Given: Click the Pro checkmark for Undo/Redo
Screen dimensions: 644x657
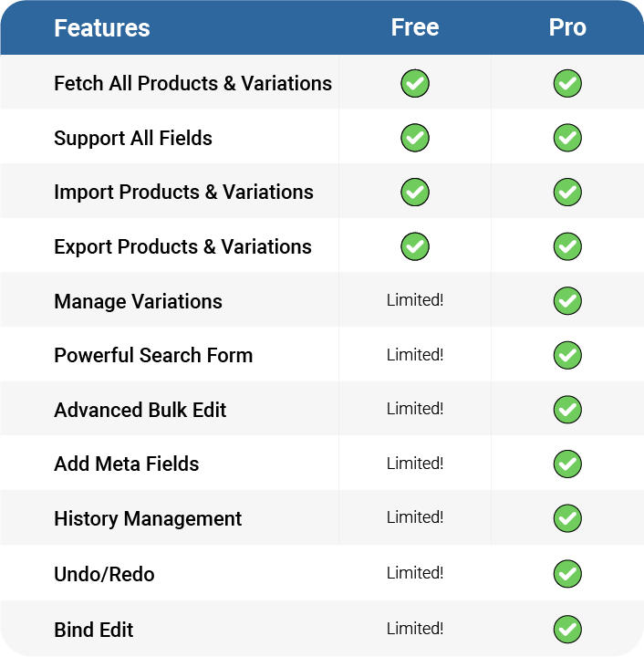Looking at the screenshot, I should 567,574.
